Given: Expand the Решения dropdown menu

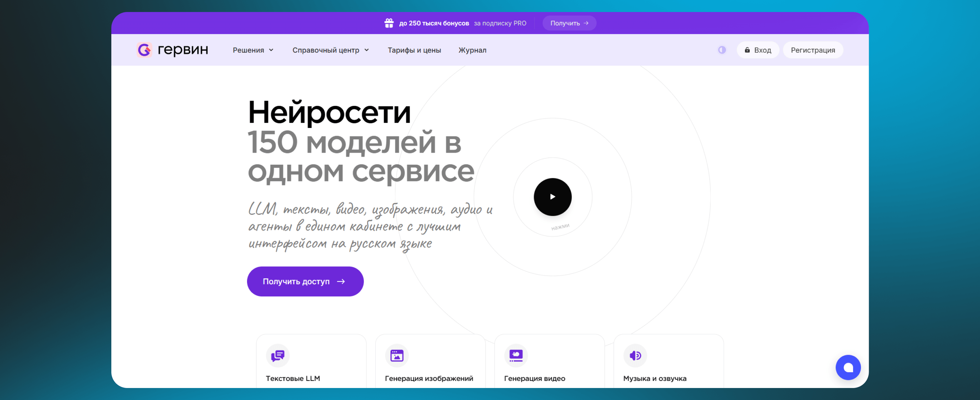Looking at the screenshot, I should pyautogui.click(x=249, y=50).
